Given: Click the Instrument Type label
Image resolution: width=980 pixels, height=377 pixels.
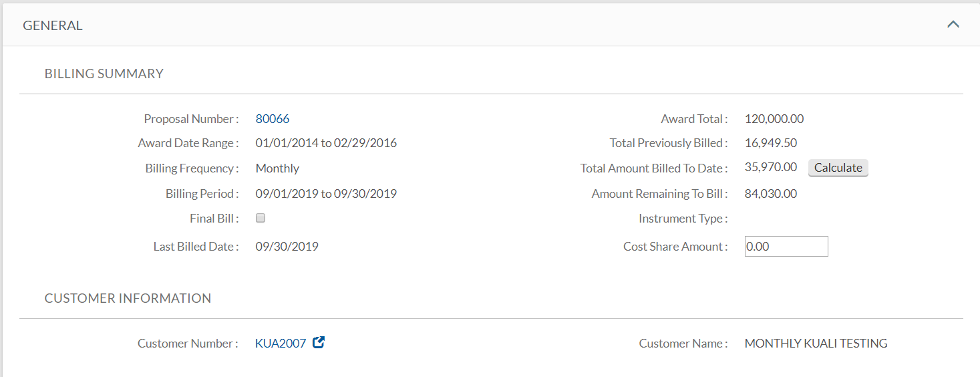Looking at the screenshot, I should (683, 219).
